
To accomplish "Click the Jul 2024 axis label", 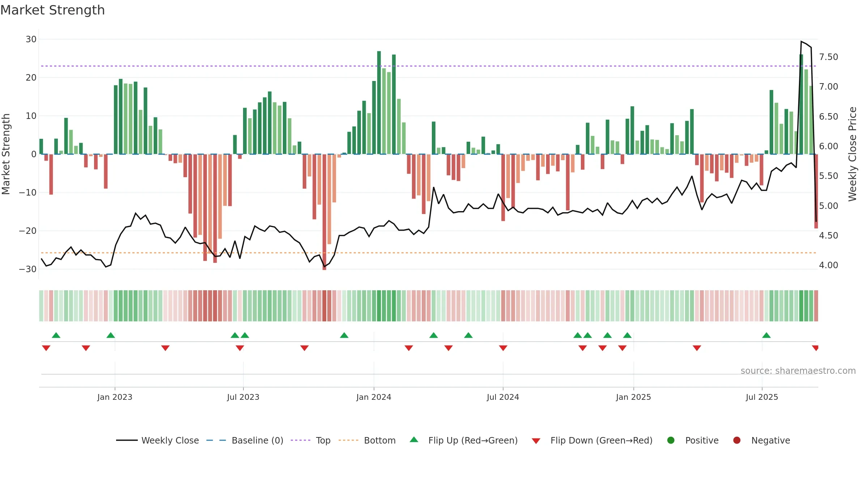I will click(503, 397).
